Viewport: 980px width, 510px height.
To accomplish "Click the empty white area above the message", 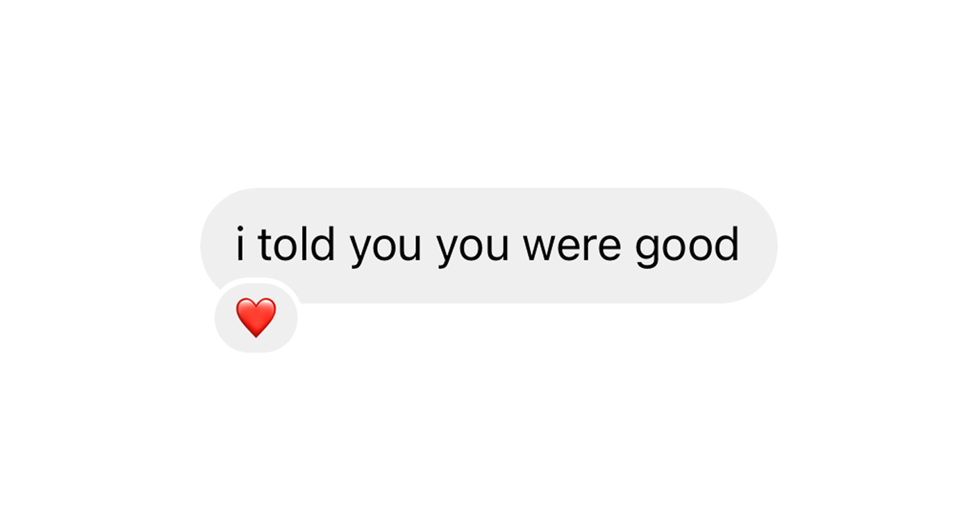I will (489, 94).
